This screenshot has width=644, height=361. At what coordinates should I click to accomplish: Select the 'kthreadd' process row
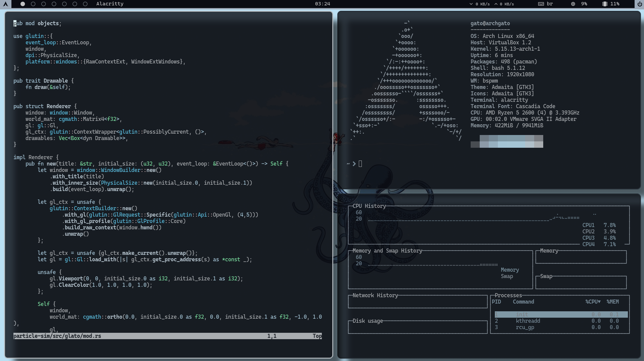(x=561, y=321)
